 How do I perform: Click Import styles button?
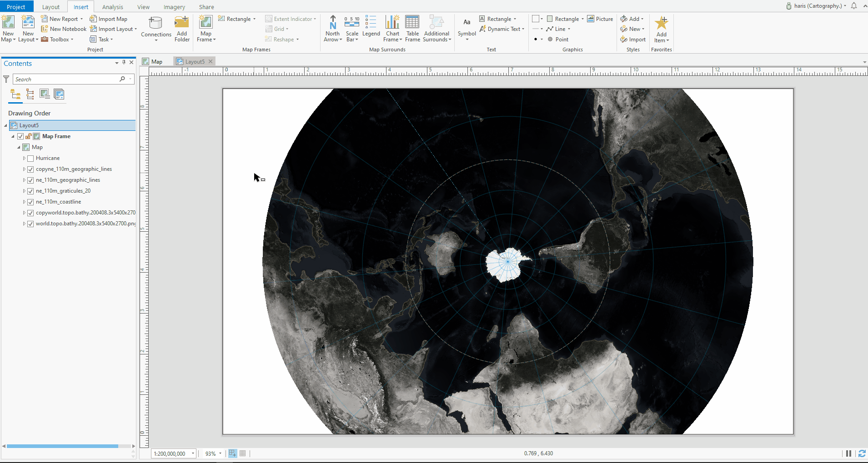[x=633, y=39]
